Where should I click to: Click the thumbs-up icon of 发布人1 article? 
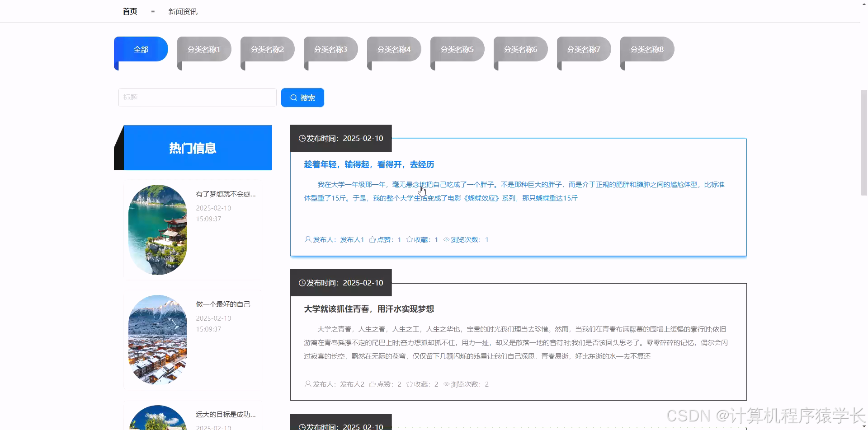click(x=373, y=239)
